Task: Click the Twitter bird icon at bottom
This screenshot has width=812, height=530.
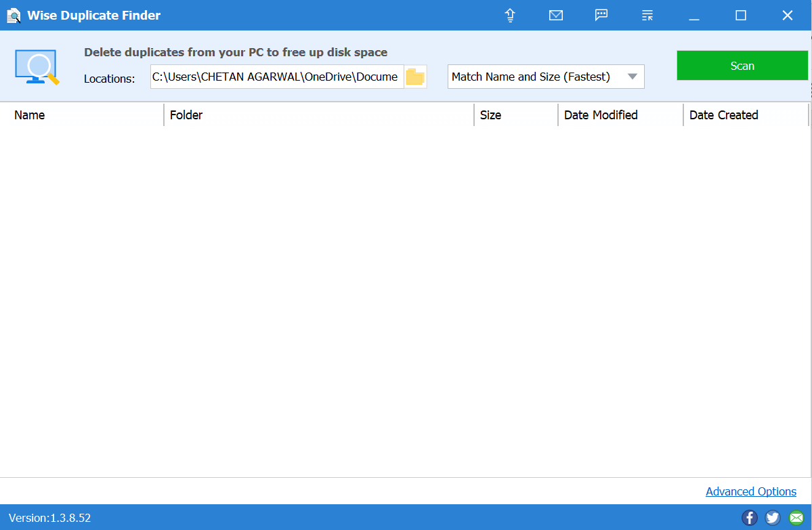Action: click(x=773, y=517)
